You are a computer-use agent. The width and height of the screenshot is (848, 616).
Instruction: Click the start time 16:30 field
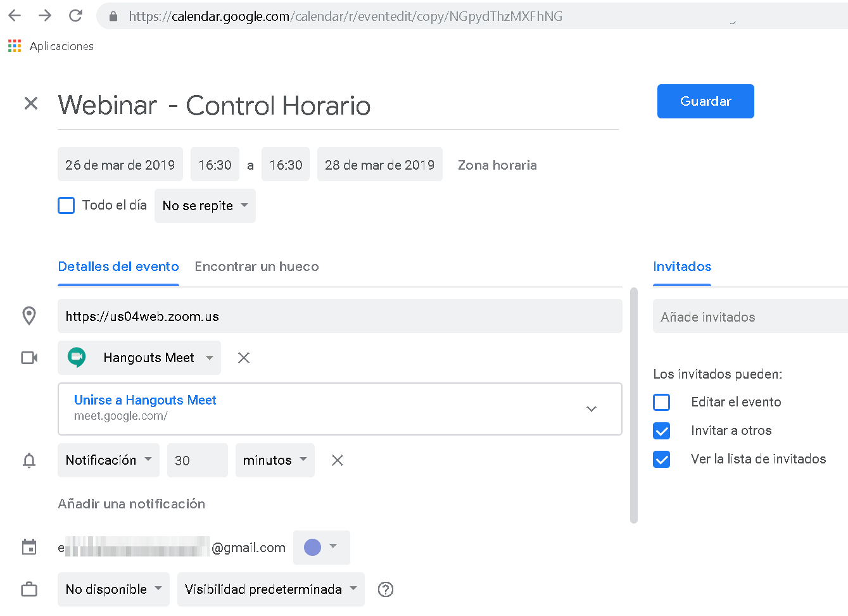[215, 164]
